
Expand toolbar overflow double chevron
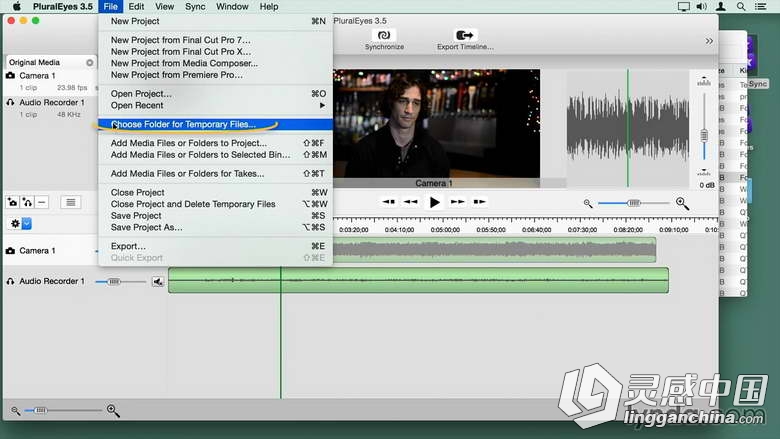709,41
